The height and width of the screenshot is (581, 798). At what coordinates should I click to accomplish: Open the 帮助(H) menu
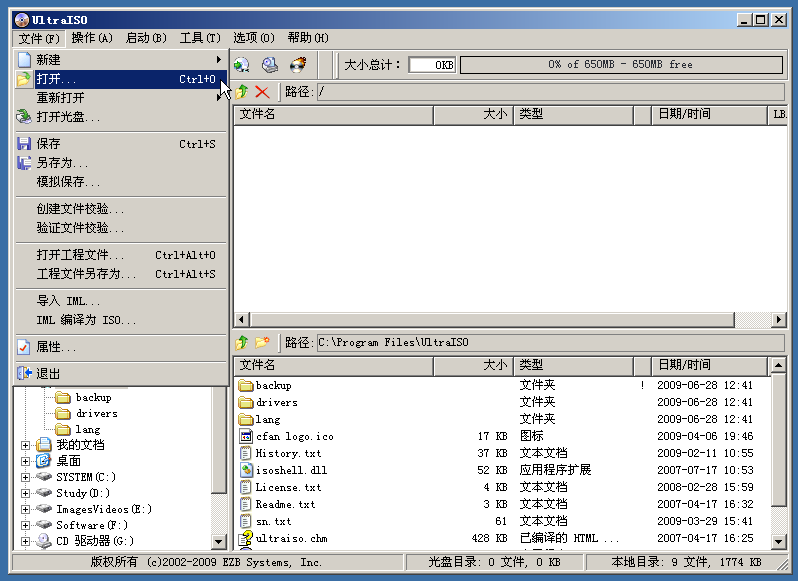308,38
